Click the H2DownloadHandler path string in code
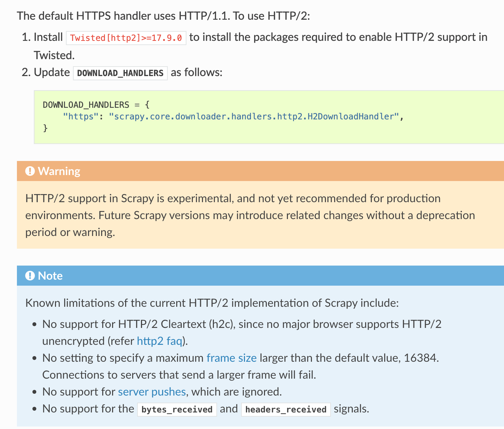Screen dimensions: 504x429 [x=254, y=117]
